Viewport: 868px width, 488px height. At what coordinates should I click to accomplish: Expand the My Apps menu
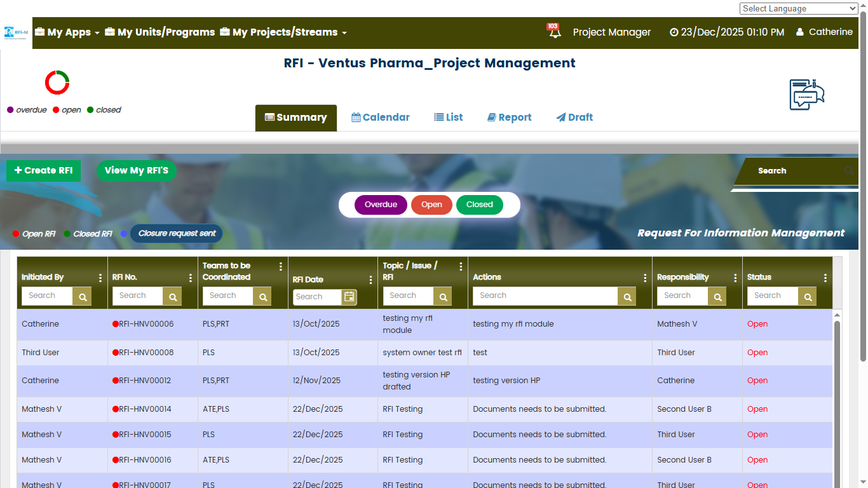[x=67, y=32]
